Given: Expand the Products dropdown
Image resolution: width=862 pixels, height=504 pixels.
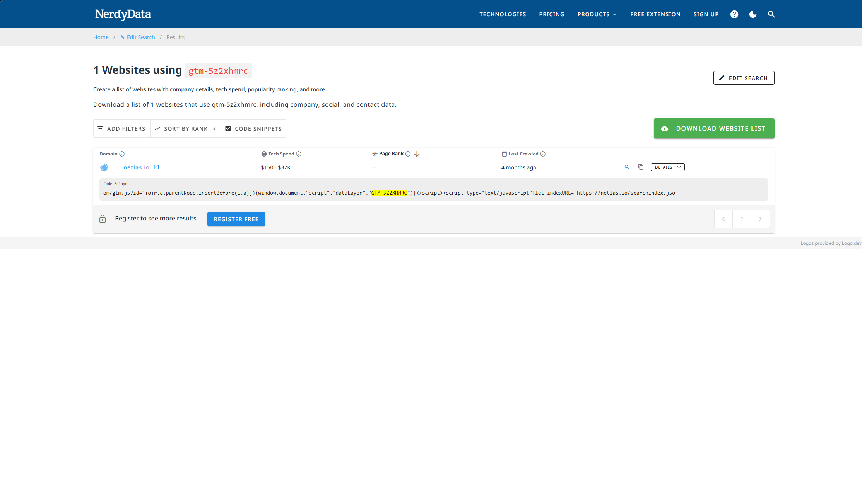Looking at the screenshot, I should pos(597,14).
